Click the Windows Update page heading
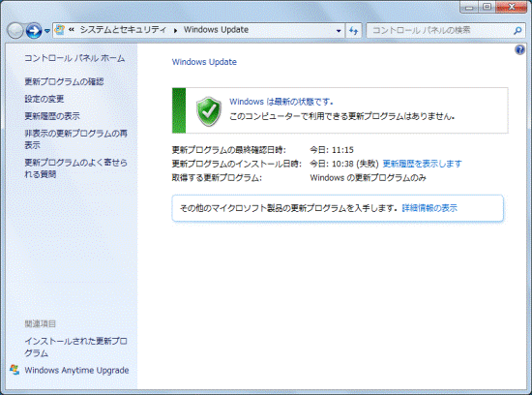Screen dimensions: 532x395 [204, 62]
